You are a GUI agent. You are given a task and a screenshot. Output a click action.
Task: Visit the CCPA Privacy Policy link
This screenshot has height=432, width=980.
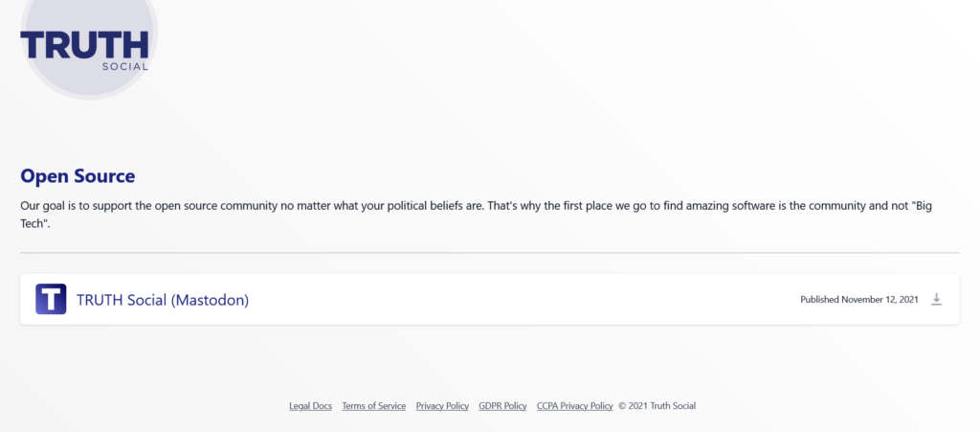tap(575, 406)
